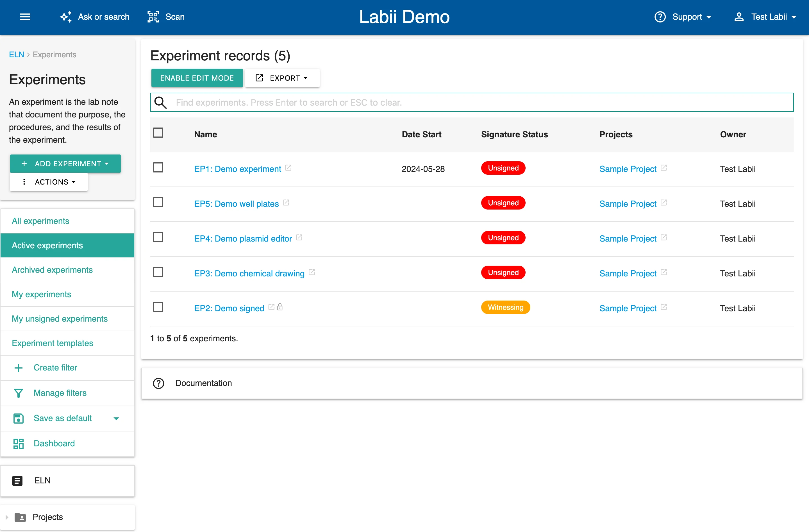This screenshot has height=532, width=809.
Task: Open EP1 Demo experiment in new tab icon
Action: point(288,168)
